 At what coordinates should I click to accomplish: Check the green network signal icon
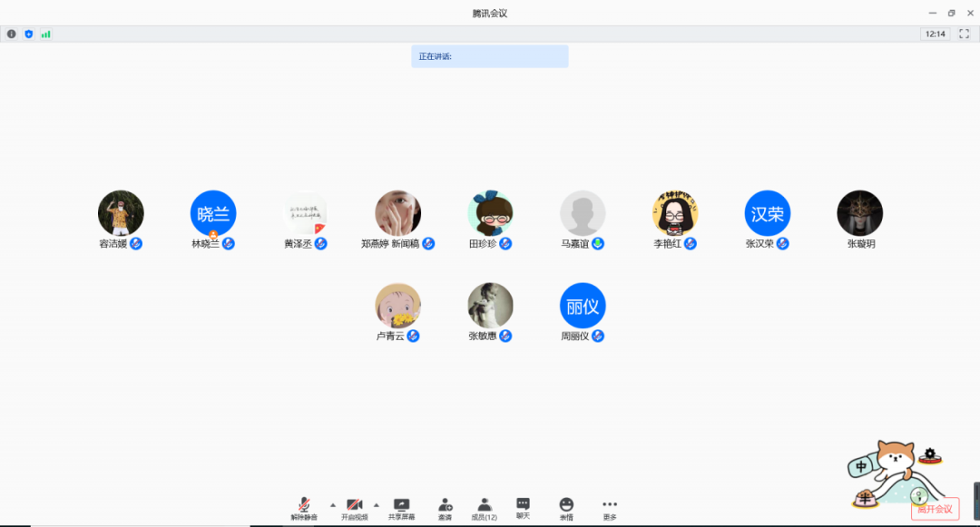coord(45,34)
